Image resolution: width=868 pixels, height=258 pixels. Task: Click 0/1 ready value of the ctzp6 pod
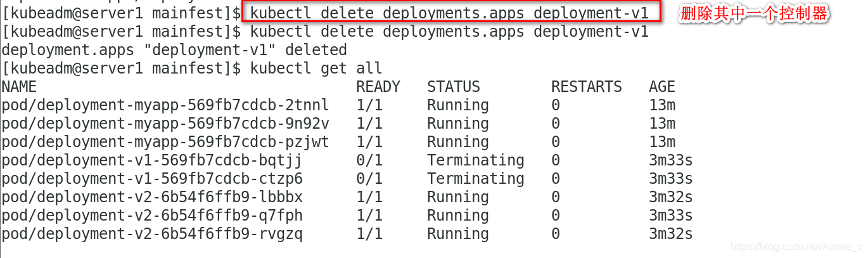point(369,179)
